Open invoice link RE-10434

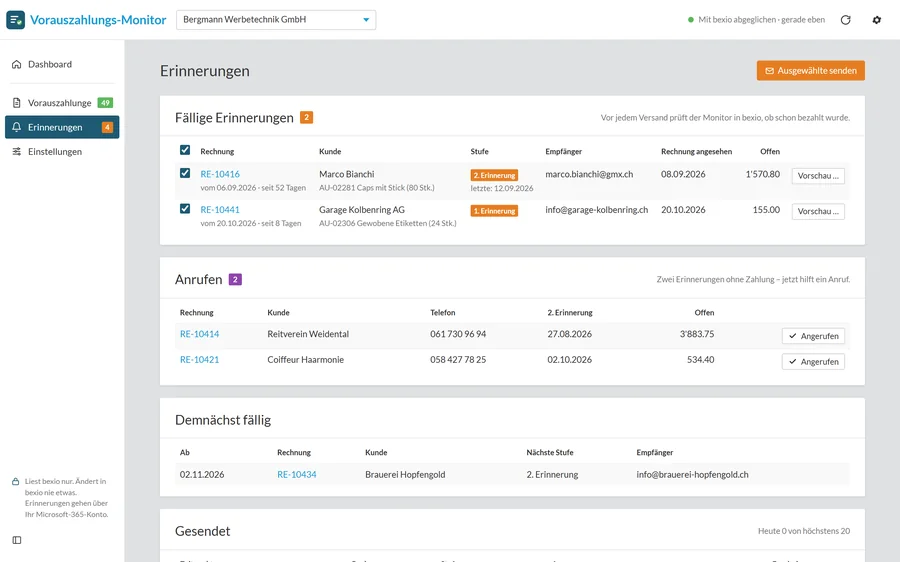(297, 475)
